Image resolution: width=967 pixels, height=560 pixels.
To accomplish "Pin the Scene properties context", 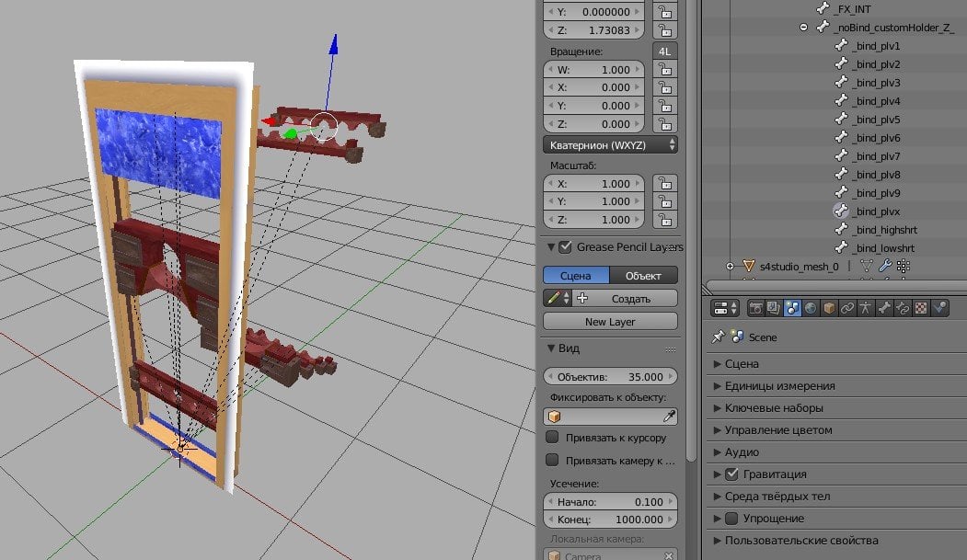I will (x=718, y=337).
